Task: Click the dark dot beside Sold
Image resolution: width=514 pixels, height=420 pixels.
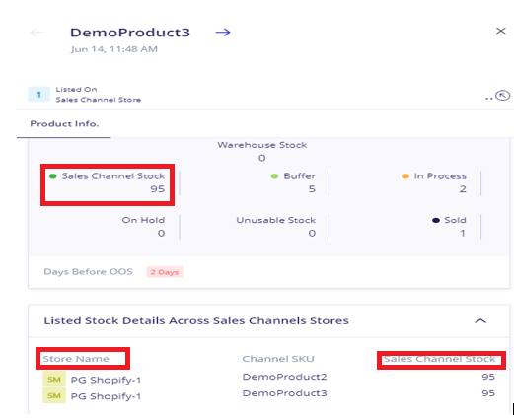Action: click(436, 220)
